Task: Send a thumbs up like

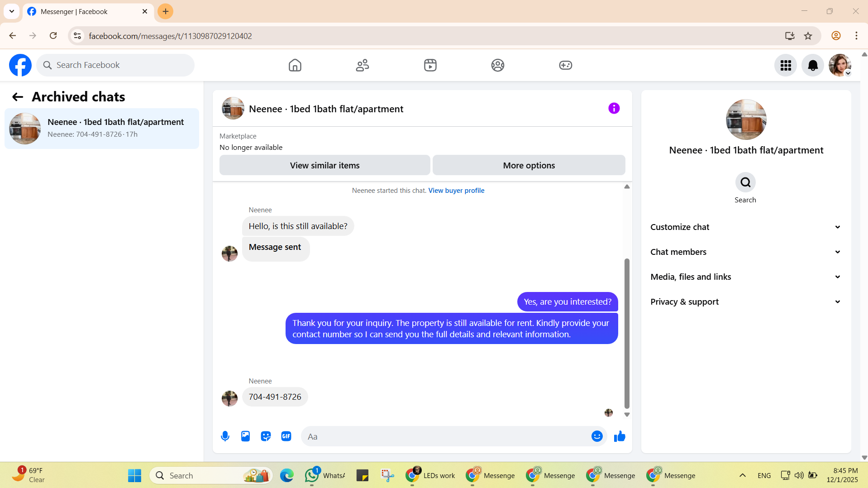Action: pos(620,436)
